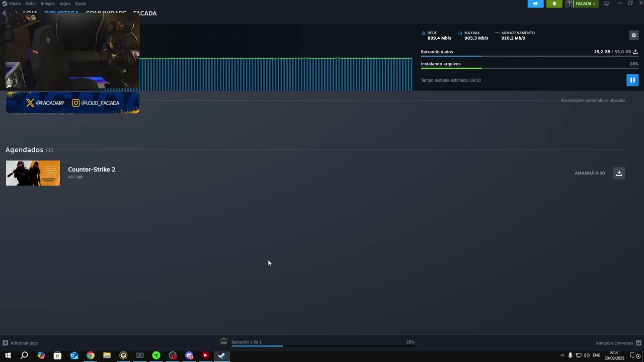This screenshot has width=644, height=362.
Task: Click the Agendados (1) section heading
Action: click(29, 150)
